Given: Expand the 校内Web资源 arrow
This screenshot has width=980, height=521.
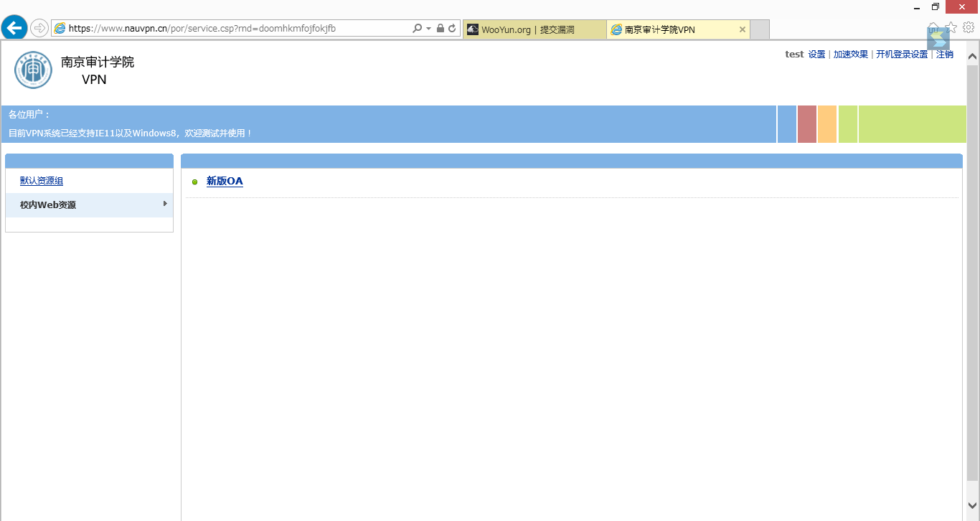Looking at the screenshot, I should click(165, 205).
